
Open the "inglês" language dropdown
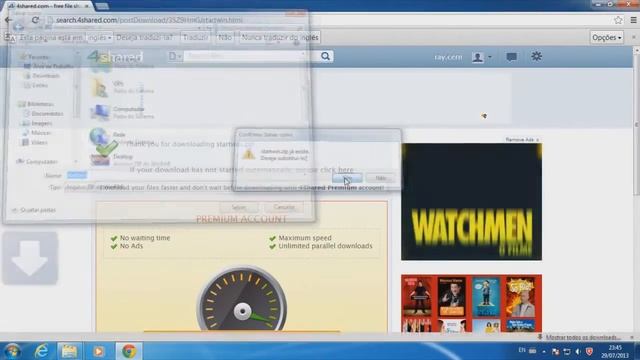tap(100, 38)
